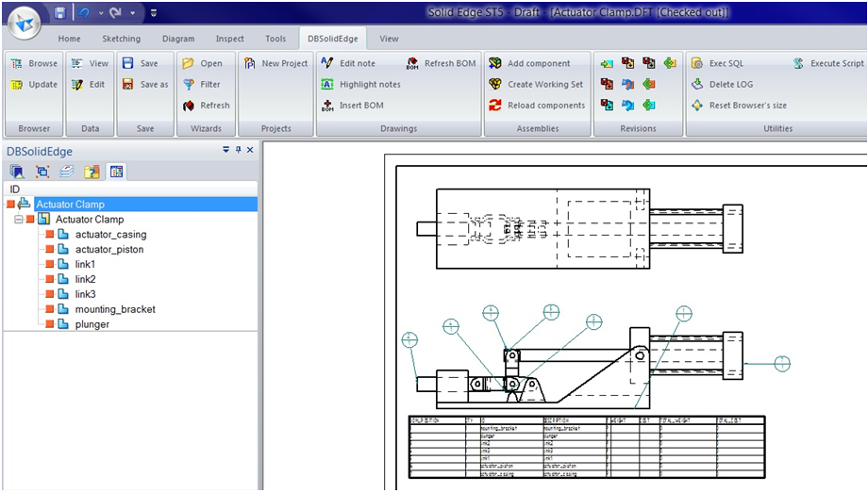868x493 pixels.
Task: Click the Redo arrow in title bar
Action: pos(116,12)
